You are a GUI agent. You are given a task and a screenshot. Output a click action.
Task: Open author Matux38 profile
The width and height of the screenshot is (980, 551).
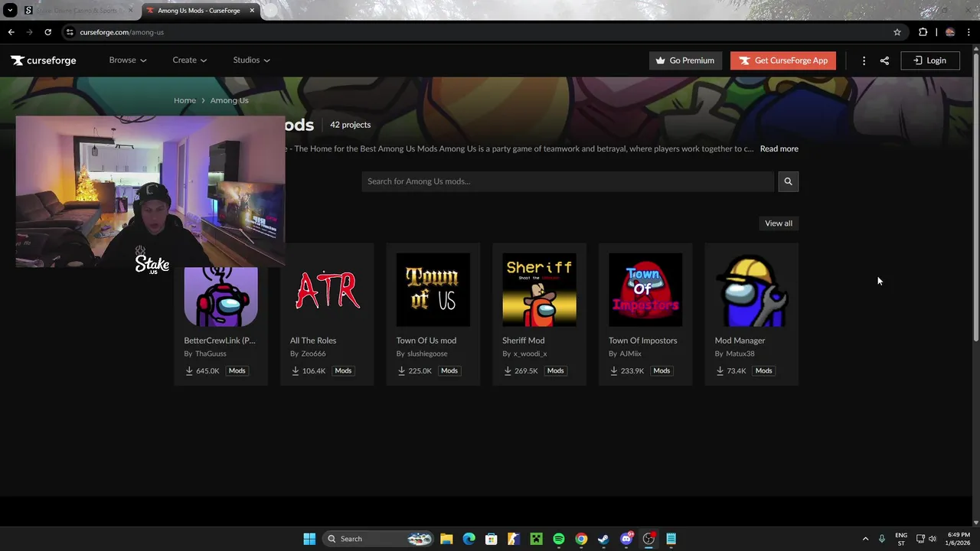(x=740, y=354)
